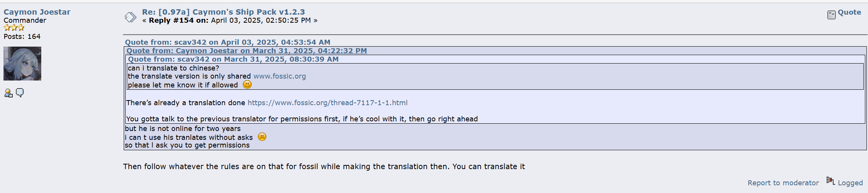Click the gold star rank icons
868x193 pixels.
[14, 28]
